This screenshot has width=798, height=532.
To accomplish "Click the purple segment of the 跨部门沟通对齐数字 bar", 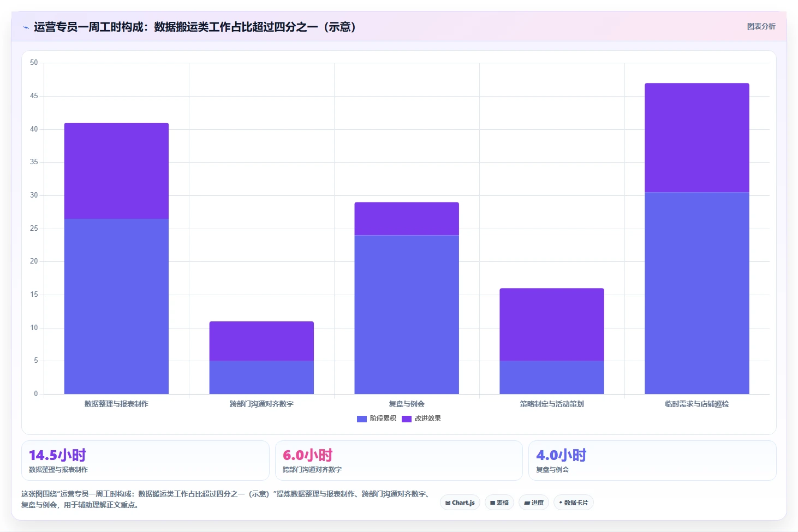I will click(261, 341).
